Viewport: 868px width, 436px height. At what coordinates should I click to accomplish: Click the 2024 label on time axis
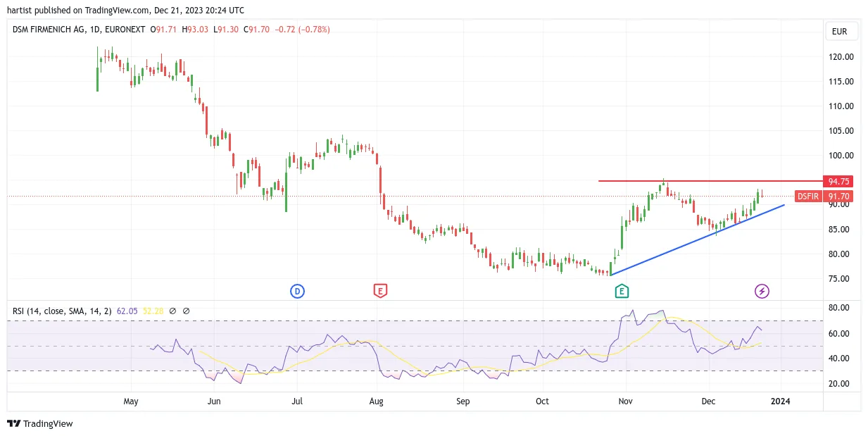(x=780, y=401)
